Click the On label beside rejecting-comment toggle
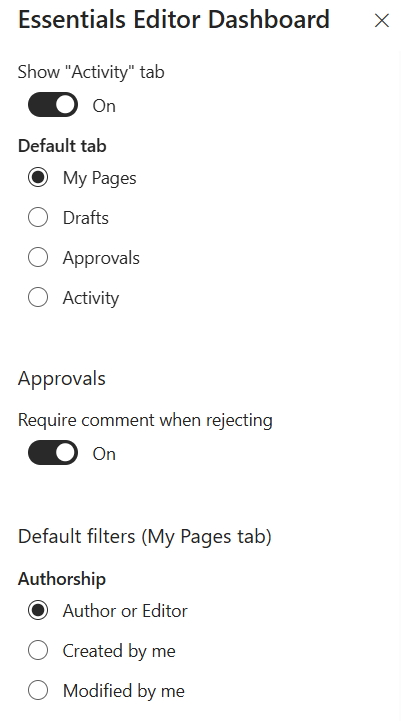The height and width of the screenshot is (721, 401). [x=104, y=454]
